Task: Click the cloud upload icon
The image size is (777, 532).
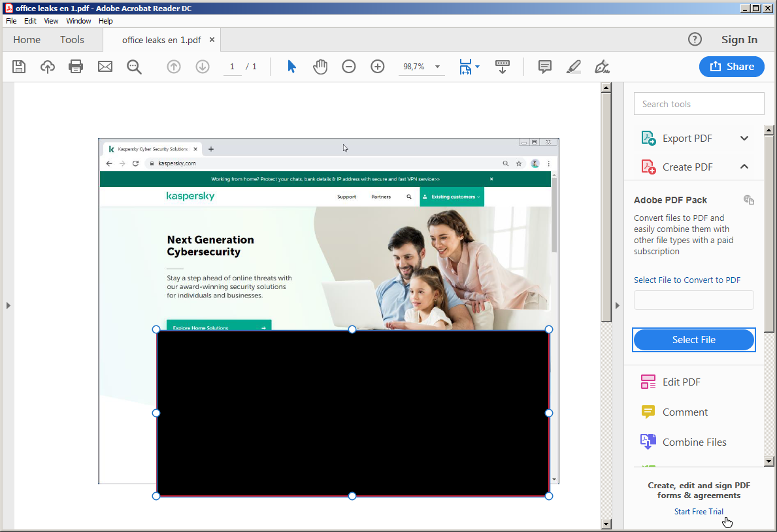Action: pyautogui.click(x=48, y=67)
